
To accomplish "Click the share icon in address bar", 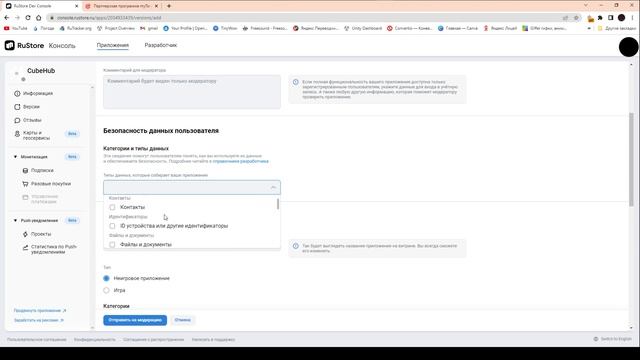I will (x=565, y=18).
